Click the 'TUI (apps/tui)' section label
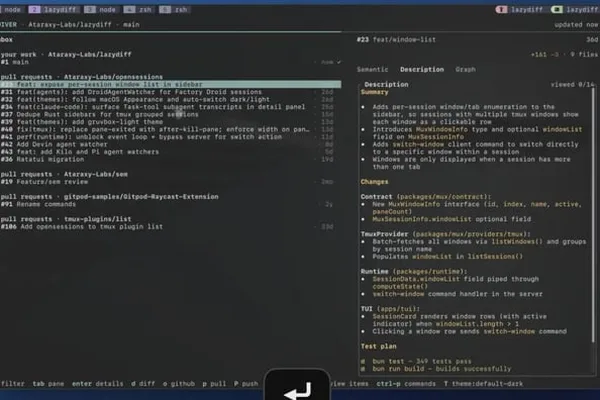 coord(390,309)
